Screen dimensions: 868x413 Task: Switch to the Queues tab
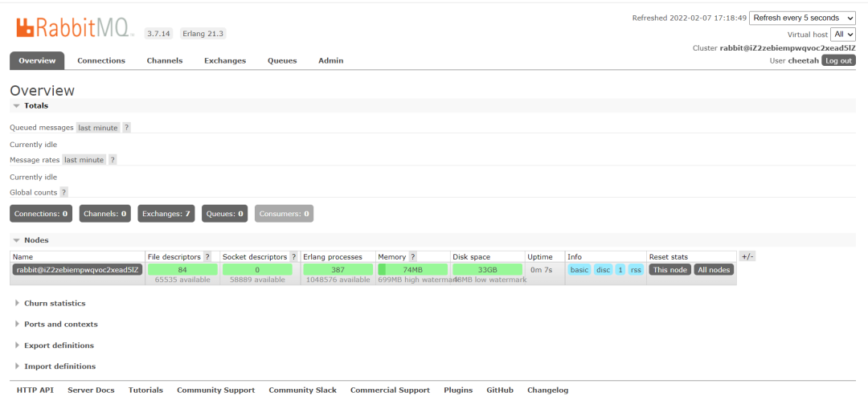282,60
